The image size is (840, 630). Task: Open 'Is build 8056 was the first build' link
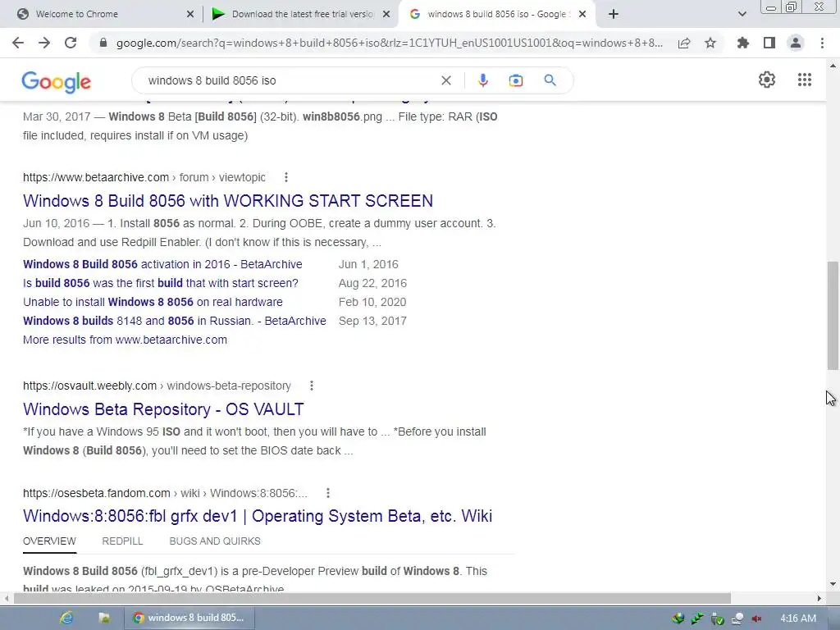click(x=161, y=283)
